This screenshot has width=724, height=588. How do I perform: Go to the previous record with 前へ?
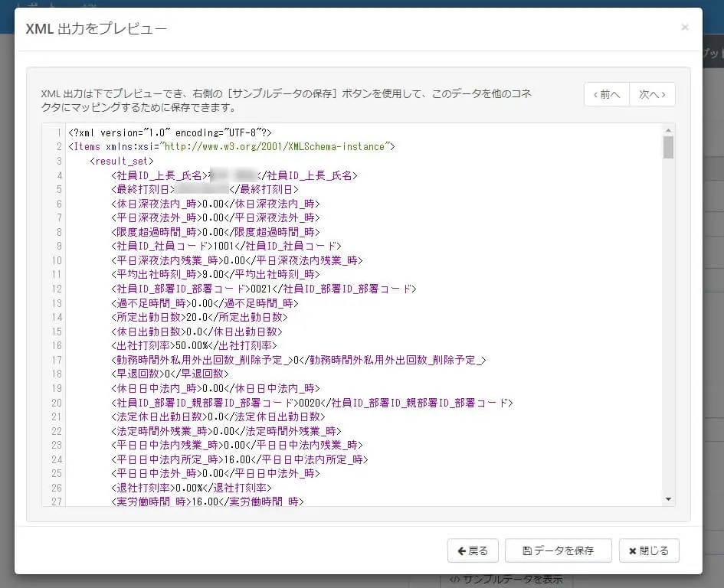pos(607,95)
